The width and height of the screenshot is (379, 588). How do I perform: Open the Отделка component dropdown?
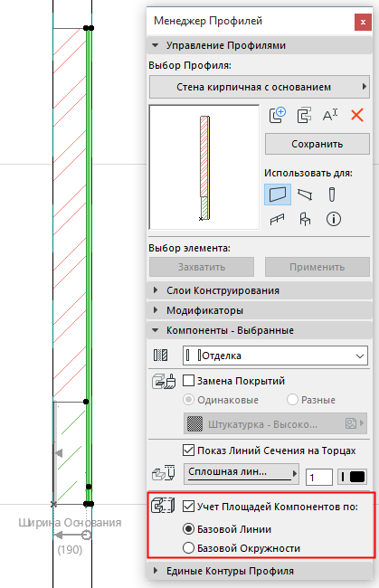[275, 356]
